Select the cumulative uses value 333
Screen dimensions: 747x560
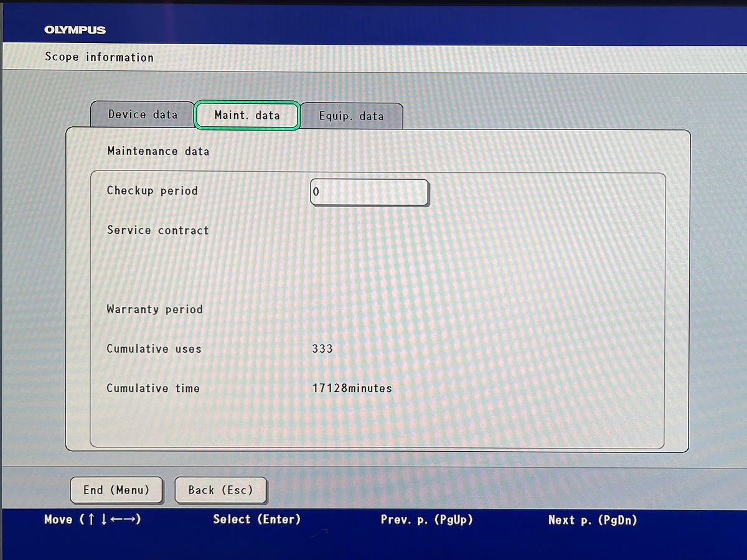(x=322, y=349)
